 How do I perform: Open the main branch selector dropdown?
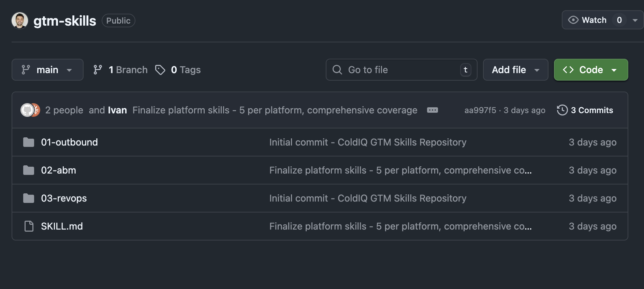(47, 70)
